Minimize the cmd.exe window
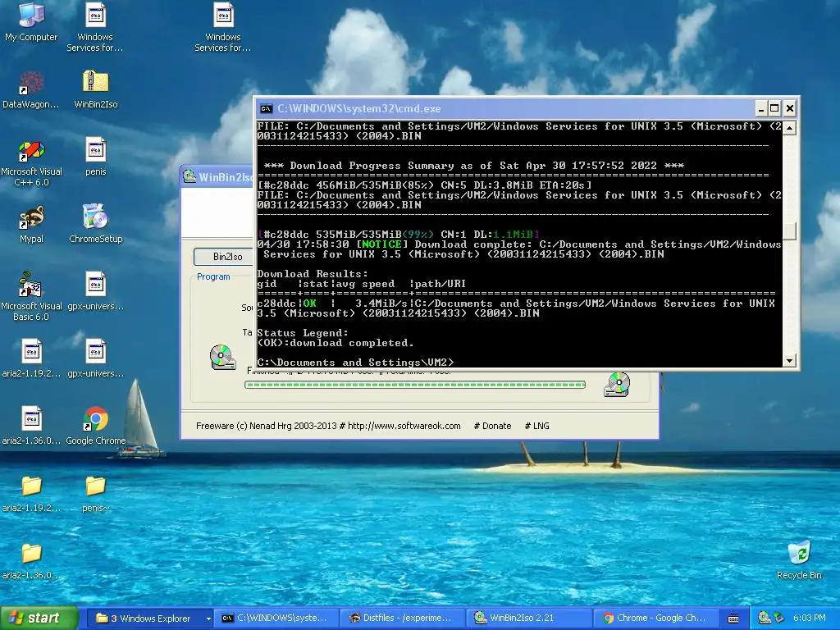The image size is (840, 630). (x=760, y=109)
